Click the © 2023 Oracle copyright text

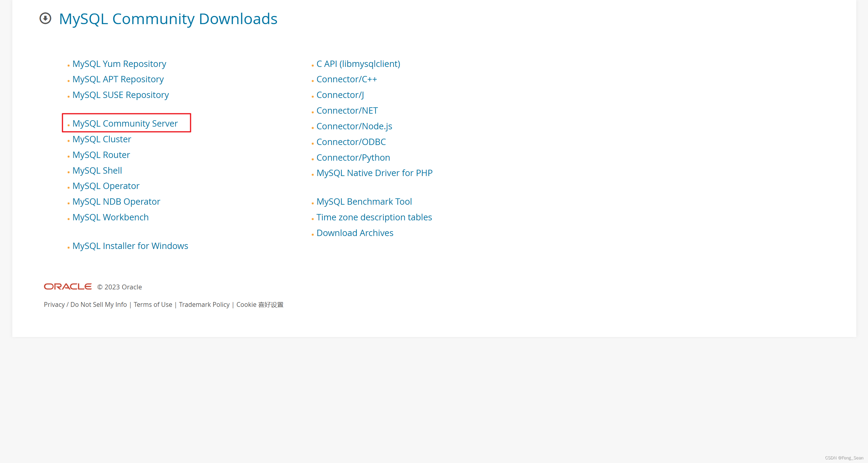point(120,287)
